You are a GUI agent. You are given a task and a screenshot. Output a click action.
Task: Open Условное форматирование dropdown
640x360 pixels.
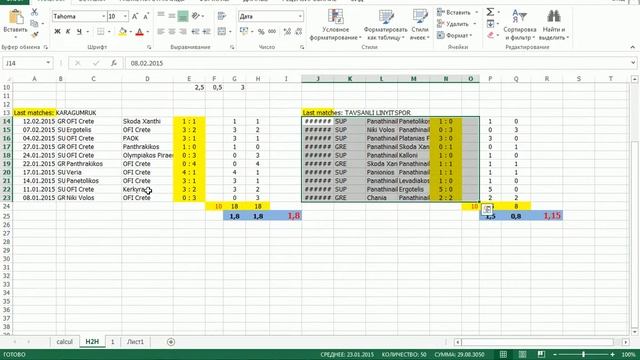click(x=335, y=24)
